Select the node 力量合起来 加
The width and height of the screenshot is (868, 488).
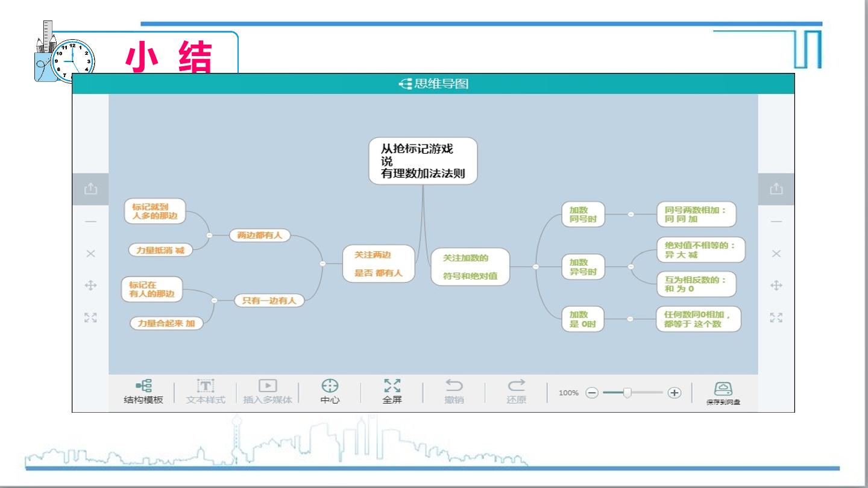166,324
